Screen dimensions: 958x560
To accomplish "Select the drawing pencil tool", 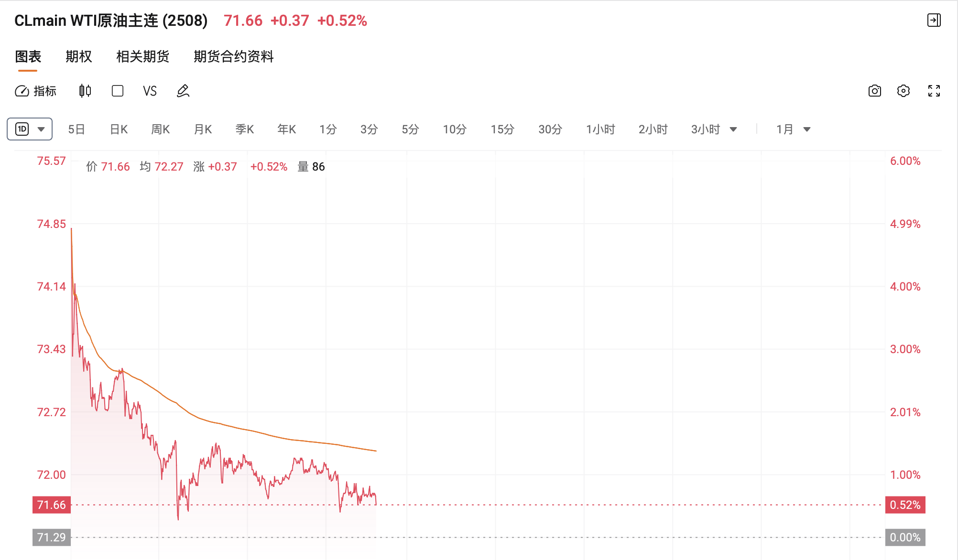I will (183, 91).
